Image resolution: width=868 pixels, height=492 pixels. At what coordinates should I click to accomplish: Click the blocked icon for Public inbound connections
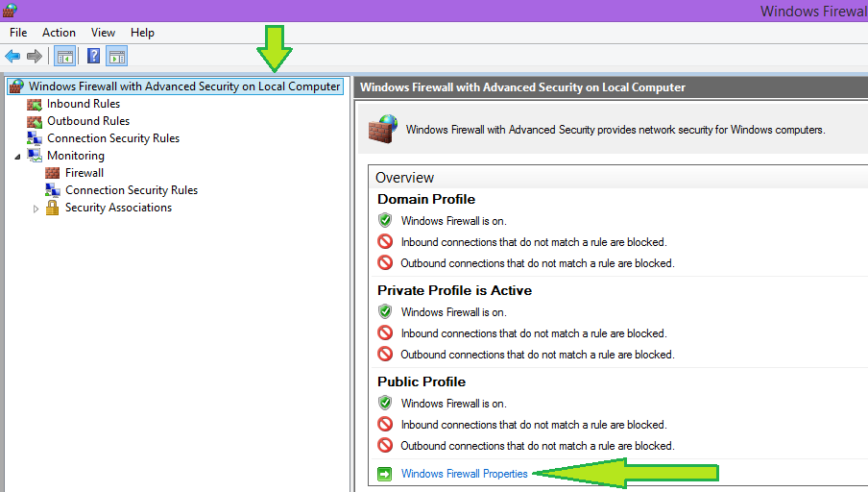[385, 425]
